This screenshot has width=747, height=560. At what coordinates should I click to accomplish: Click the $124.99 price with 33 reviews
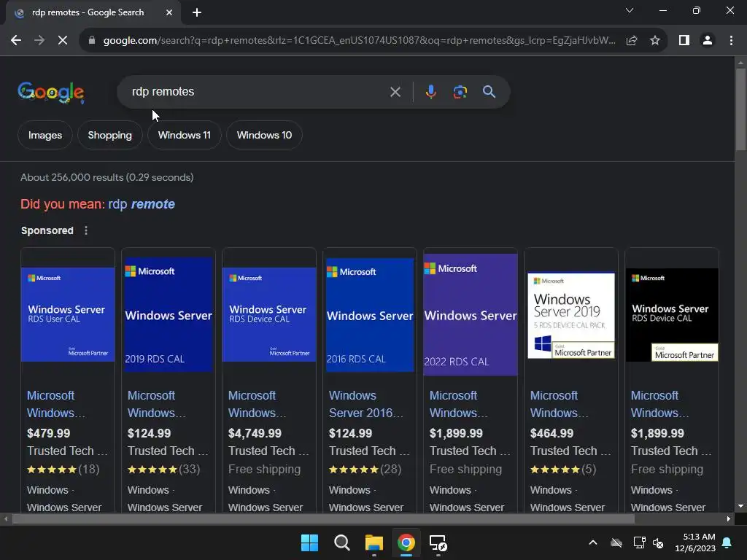(149, 433)
